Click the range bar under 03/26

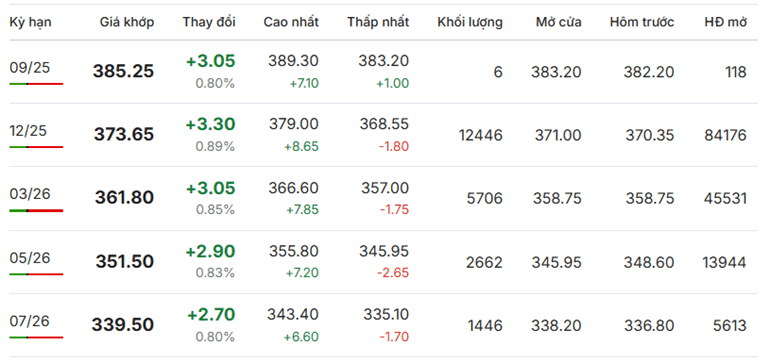pos(36,211)
